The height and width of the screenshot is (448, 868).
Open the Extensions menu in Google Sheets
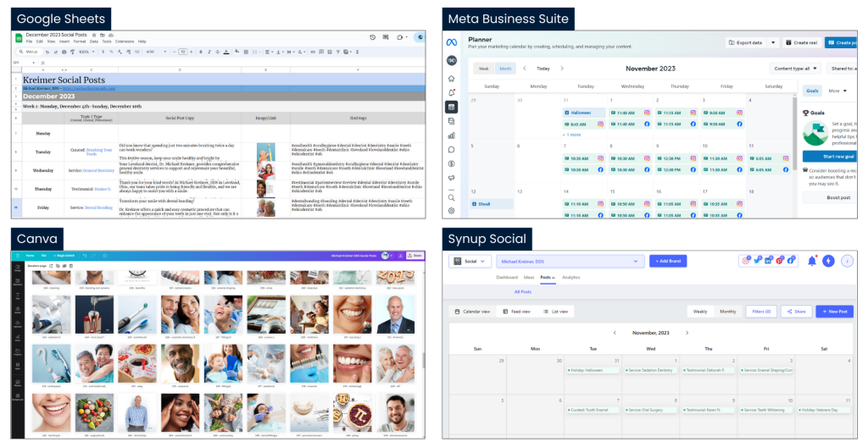tap(125, 41)
